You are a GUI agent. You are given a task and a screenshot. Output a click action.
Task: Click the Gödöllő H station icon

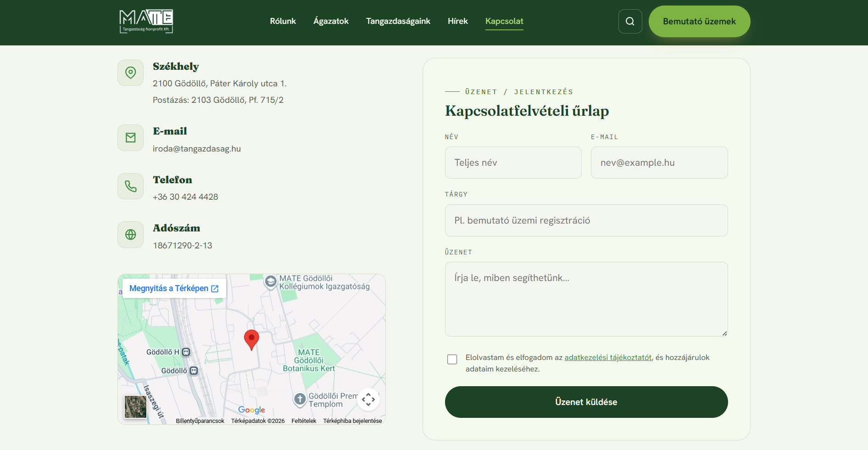coord(186,352)
